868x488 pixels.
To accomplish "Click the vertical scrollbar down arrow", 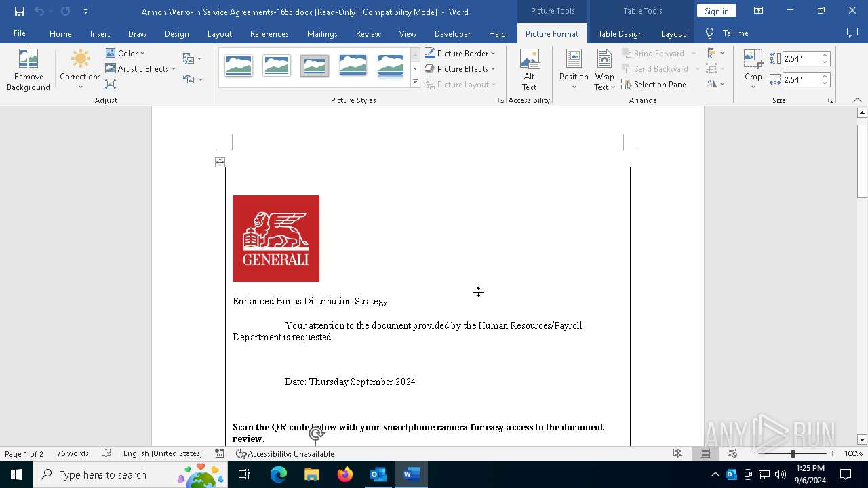I will click(862, 440).
